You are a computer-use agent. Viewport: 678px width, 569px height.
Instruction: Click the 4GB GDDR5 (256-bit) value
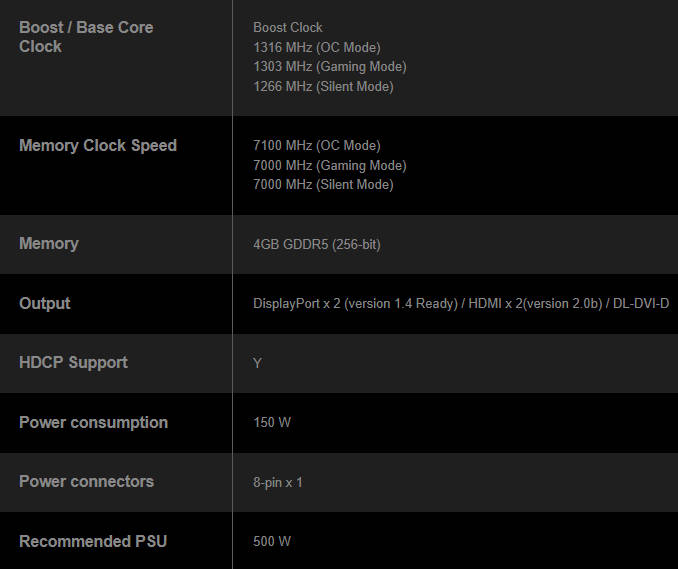click(317, 245)
